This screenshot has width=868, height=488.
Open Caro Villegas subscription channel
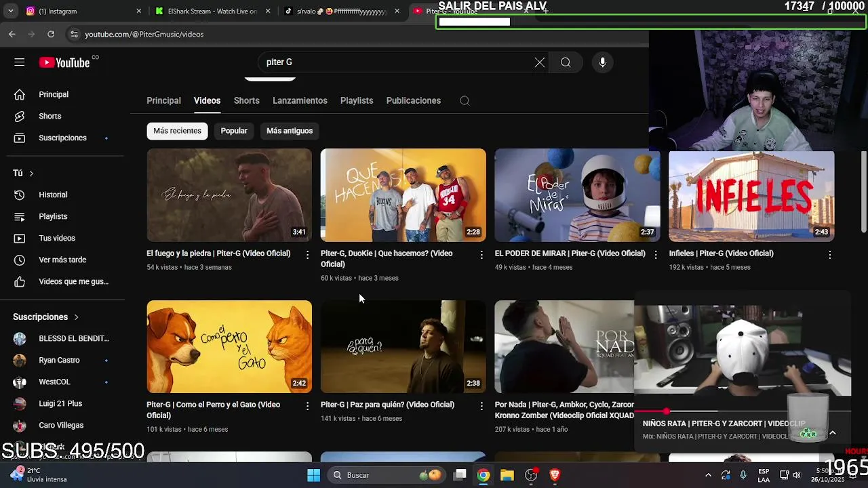tap(62, 425)
